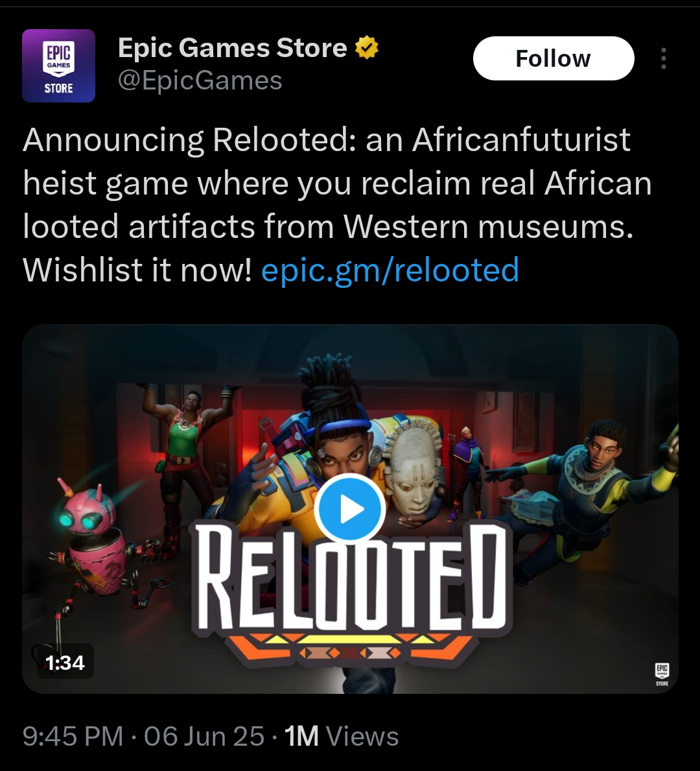This screenshot has width=700, height=771.
Task: Open the 9:45 PM post timestamp
Action: coord(73,736)
